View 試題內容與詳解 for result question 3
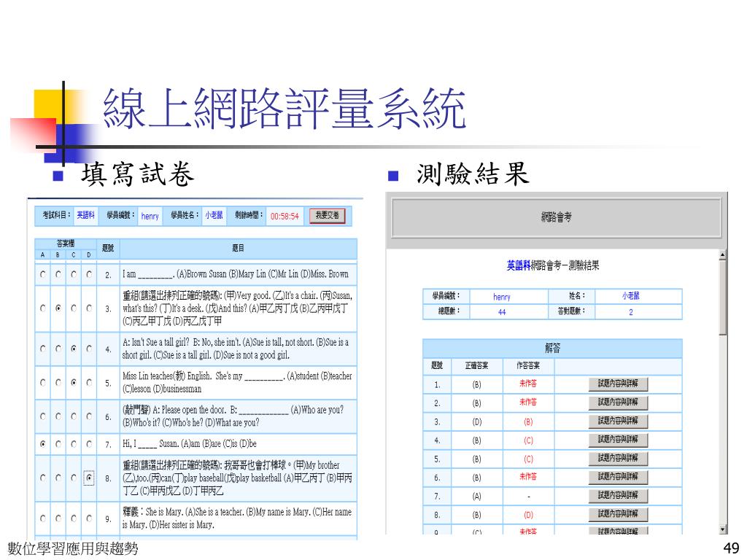This screenshot has width=747, height=560. pos(618,421)
